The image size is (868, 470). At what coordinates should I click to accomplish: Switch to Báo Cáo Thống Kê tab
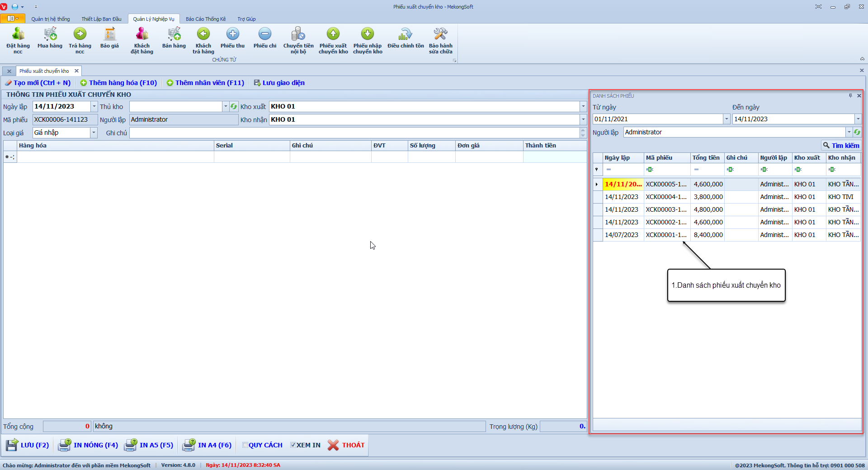click(x=206, y=19)
